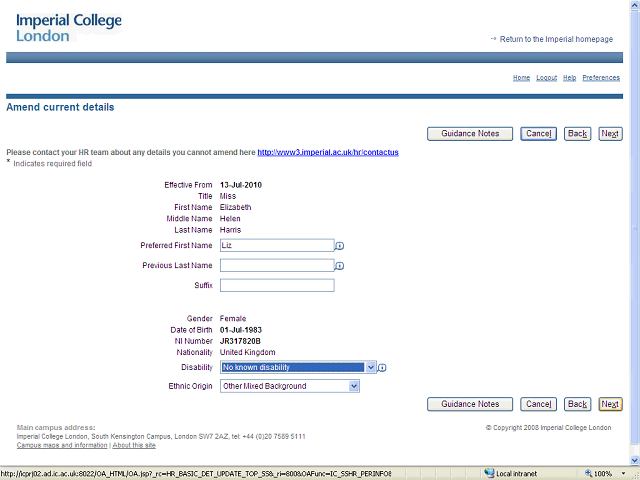Click info icon beside Previous Last Name
This screenshot has width=640, height=480.
tap(340, 266)
